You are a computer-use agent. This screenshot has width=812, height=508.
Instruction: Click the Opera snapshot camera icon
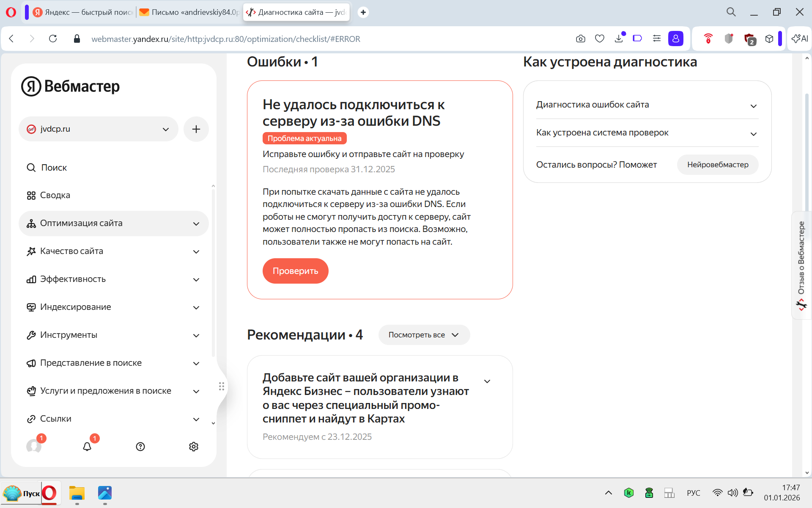point(581,39)
